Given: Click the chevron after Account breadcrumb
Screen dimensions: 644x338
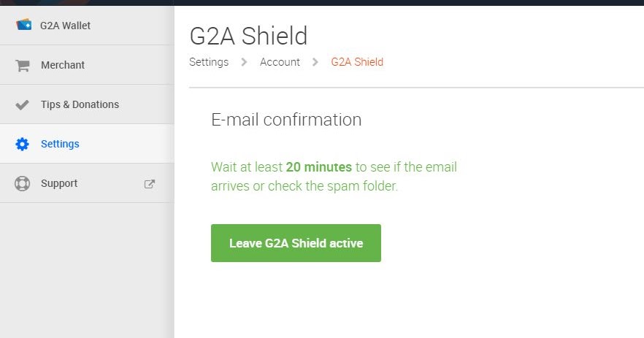Looking at the screenshot, I should (x=315, y=62).
